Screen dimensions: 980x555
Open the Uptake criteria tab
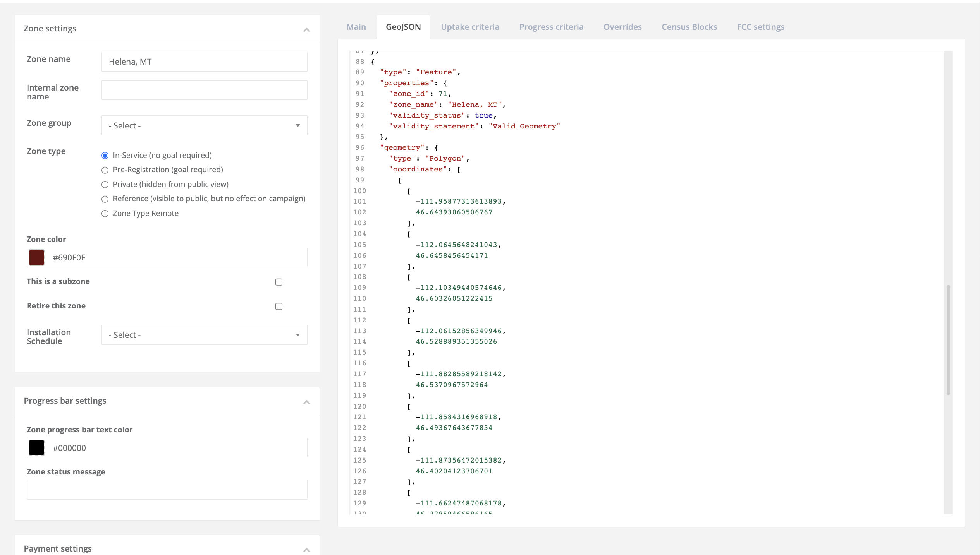tap(470, 27)
